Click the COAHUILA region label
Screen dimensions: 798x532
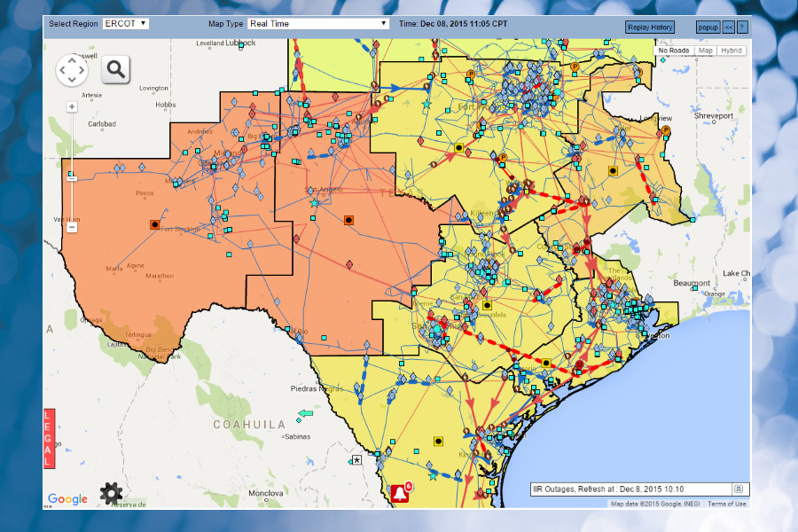pos(249,425)
